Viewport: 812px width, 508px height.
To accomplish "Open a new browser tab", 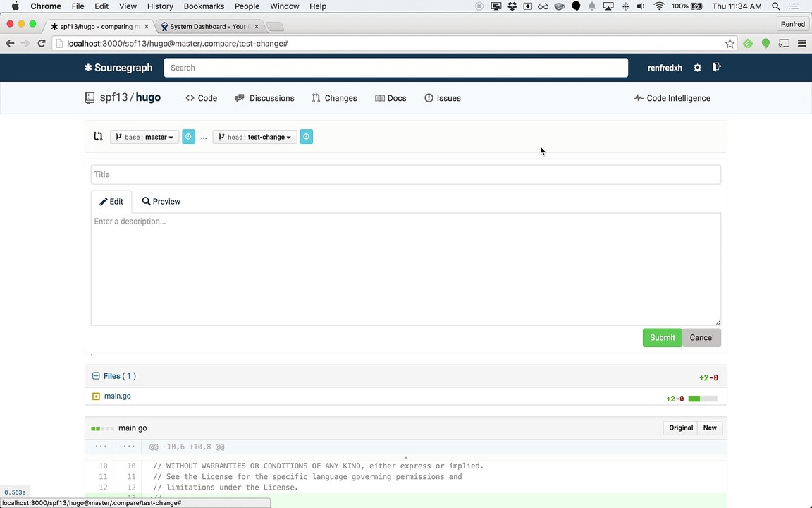I will pos(275,26).
